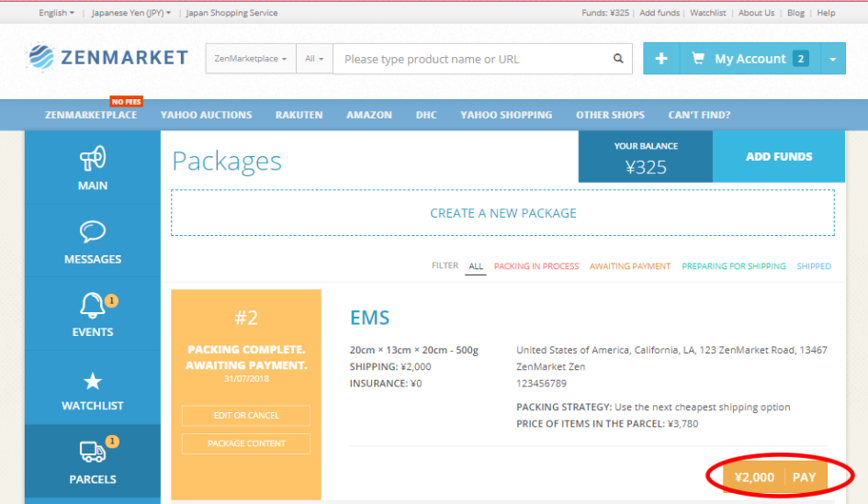Click Create a New Package
This screenshot has height=504, width=868.
coord(502,213)
